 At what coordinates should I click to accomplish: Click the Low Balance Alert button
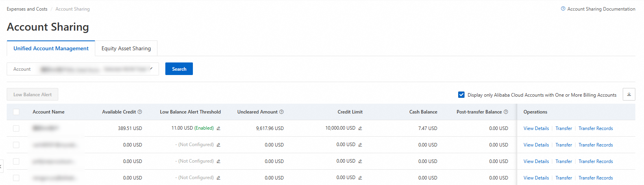(32, 94)
